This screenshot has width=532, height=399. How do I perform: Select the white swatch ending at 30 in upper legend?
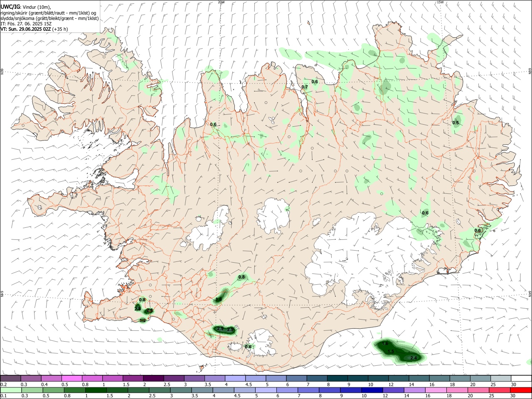click(x=521, y=379)
